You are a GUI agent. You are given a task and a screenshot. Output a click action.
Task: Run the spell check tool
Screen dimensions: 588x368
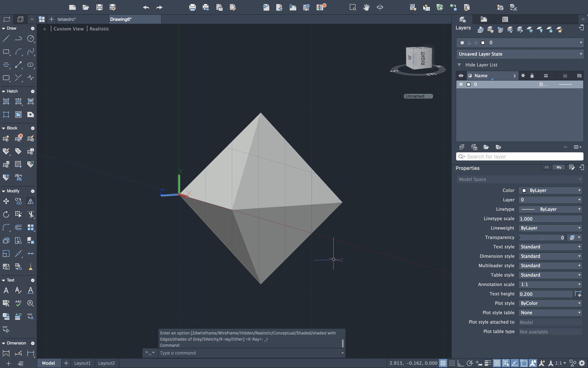[x=18, y=303]
